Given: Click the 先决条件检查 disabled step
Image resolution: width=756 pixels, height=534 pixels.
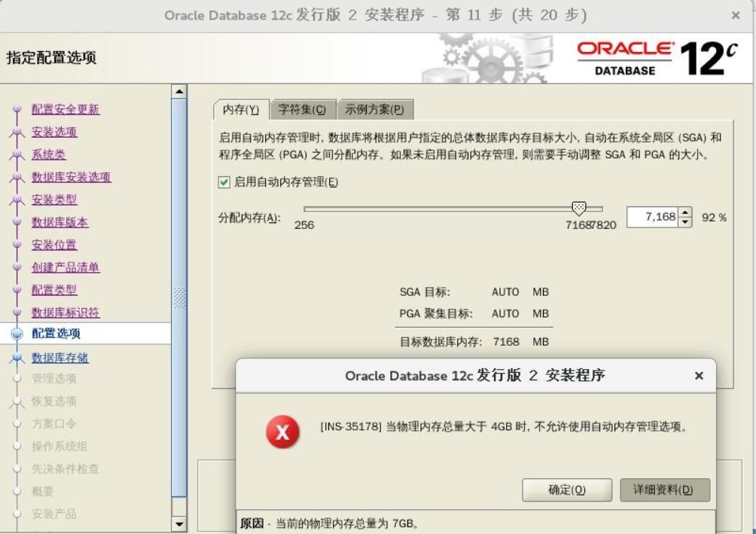Looking at the screenshot, I should point(66,468).
